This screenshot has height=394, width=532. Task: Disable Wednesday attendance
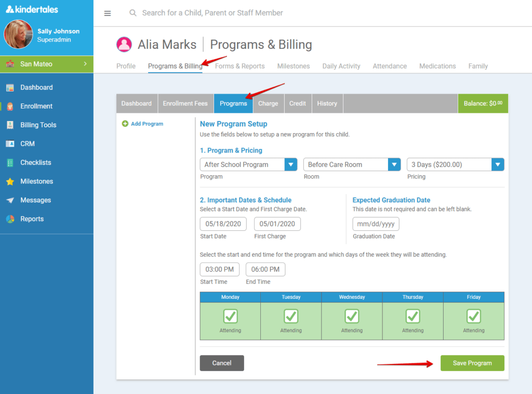click(x=352, y=316)
